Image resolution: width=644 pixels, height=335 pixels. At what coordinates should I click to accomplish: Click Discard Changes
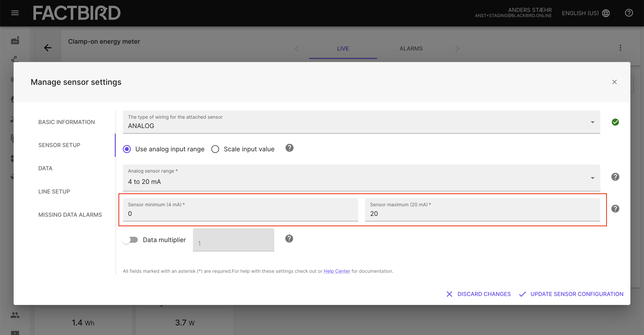pos(479,294)
